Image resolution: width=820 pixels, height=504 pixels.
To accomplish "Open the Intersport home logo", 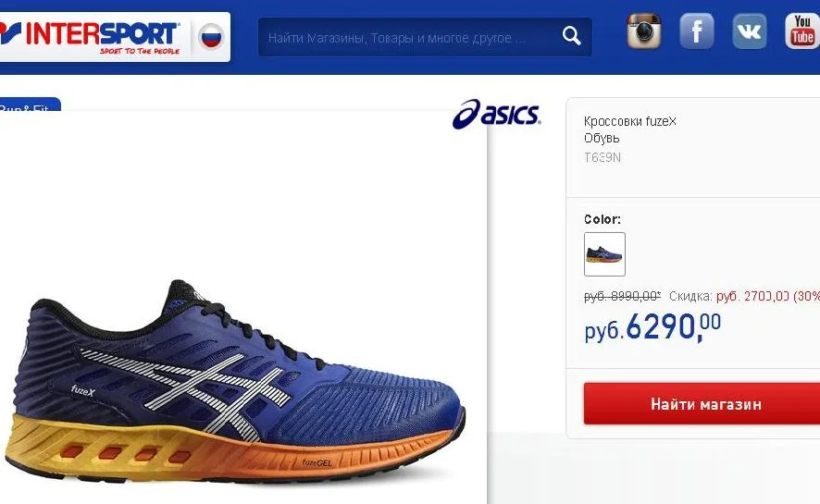I will pyautogui.click(x=90, y=37).
